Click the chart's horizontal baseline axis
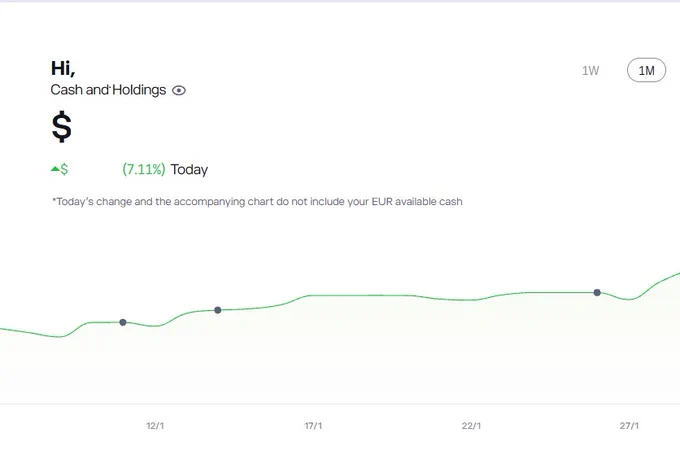The height and width of the screenshot is (468, 680). click(340, 404)
